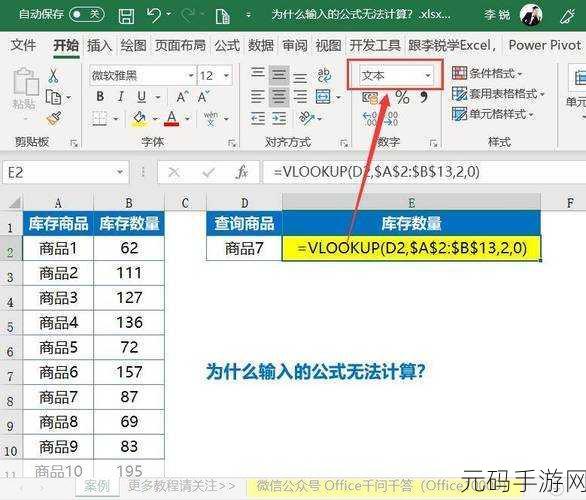Screen dimensions: 586x500
Task: Toggle Center horizontal alignment
Action: 279,97
